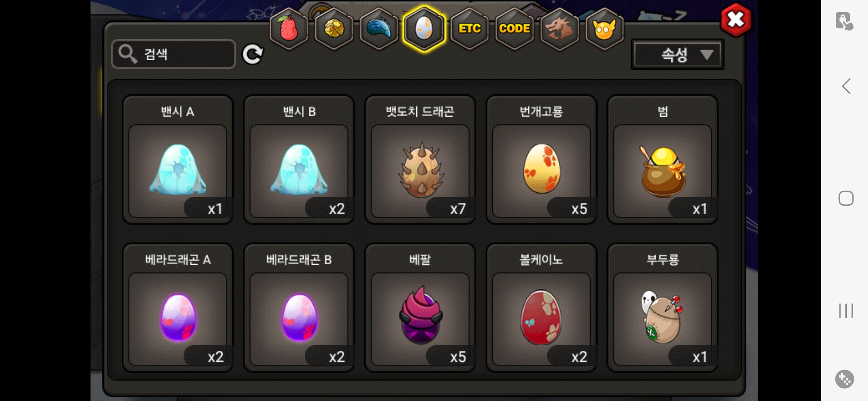Expand the 속성 sort dropdown

pos(677,55)
